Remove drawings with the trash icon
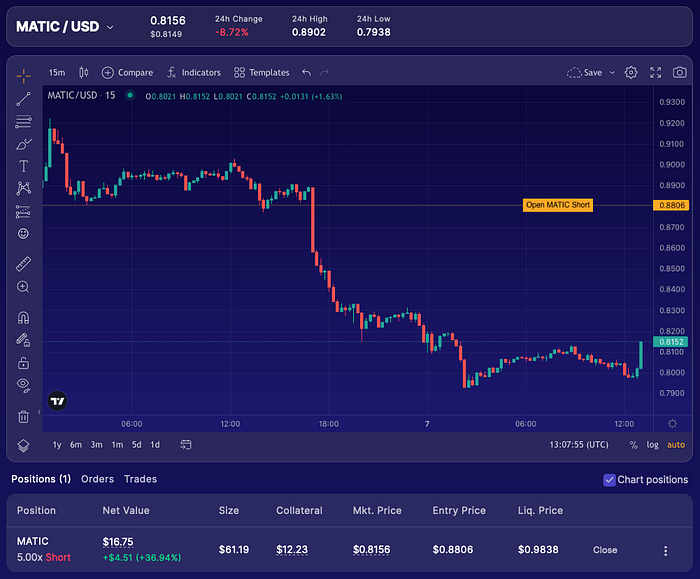 pyautogui.click(x=23, y=417)
